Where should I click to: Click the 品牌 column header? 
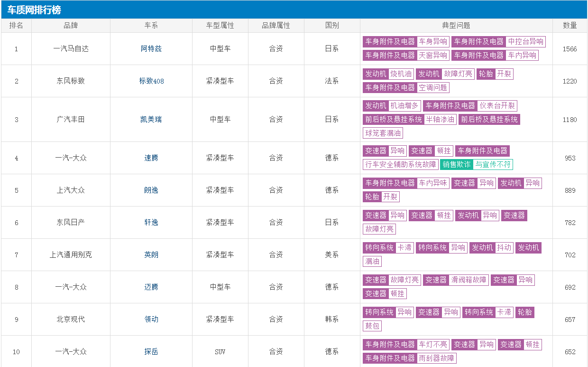tap(71, 26)
